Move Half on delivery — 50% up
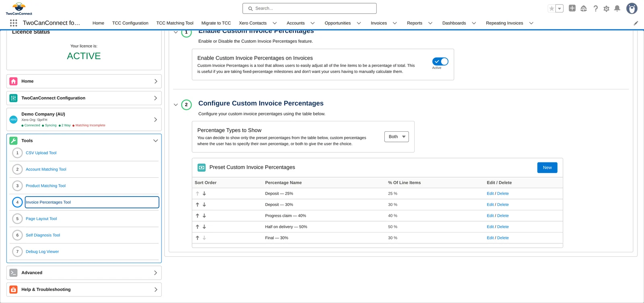Viewport: 644px width, 303px height. [198, 227]
